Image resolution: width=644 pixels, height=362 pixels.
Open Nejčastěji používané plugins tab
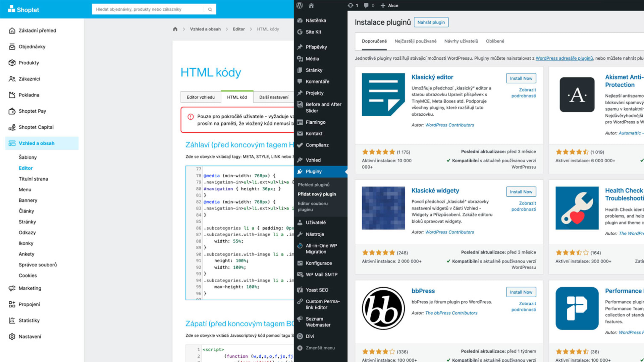pos(416,41)
